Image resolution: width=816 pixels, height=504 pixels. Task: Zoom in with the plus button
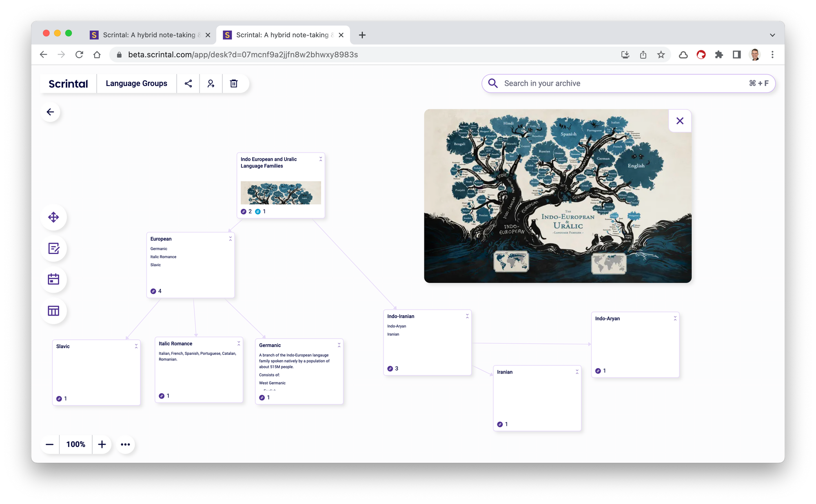[x=102, y=444]
